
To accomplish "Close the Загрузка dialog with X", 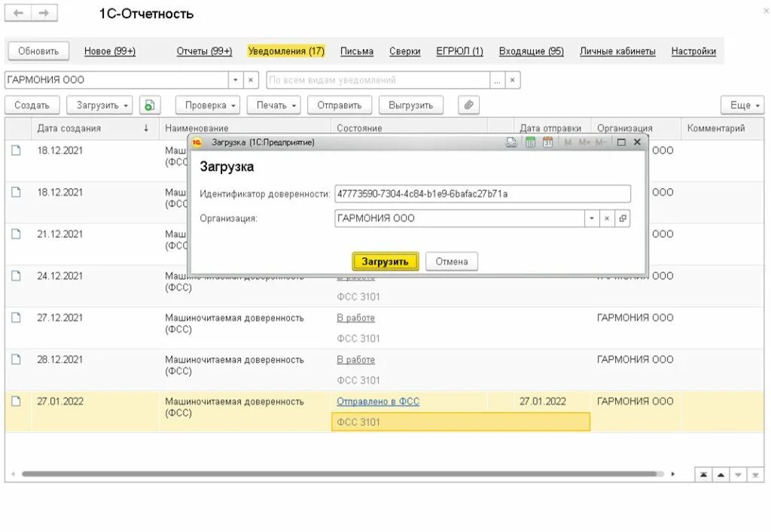I will 637,142.
